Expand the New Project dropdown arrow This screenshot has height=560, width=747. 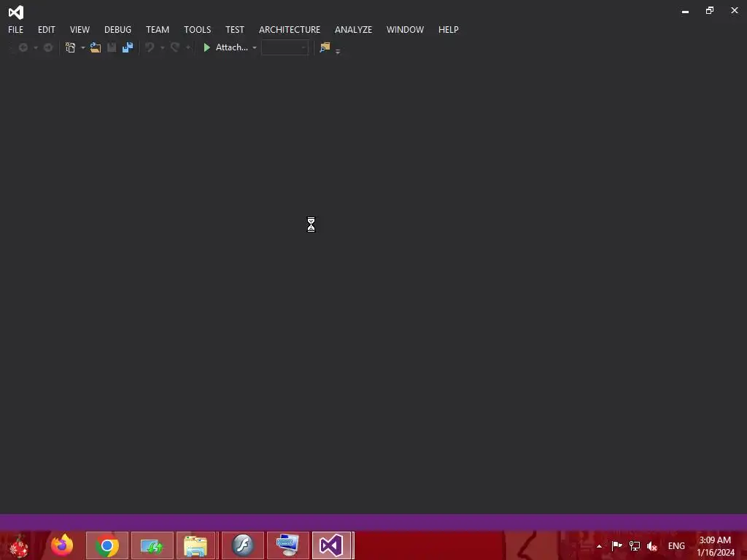[x=83, y=47]
